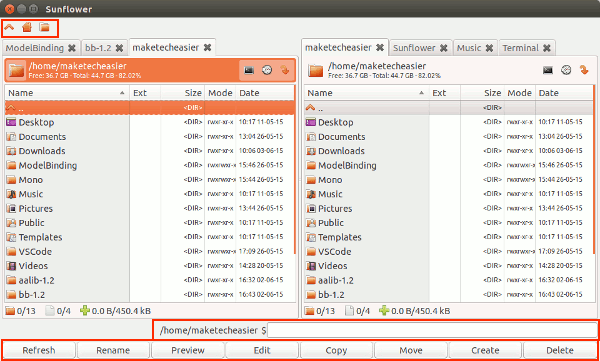Screen dimensions: 600x361
Task: Open home folder from the toolbar
Action: point(27,27)
